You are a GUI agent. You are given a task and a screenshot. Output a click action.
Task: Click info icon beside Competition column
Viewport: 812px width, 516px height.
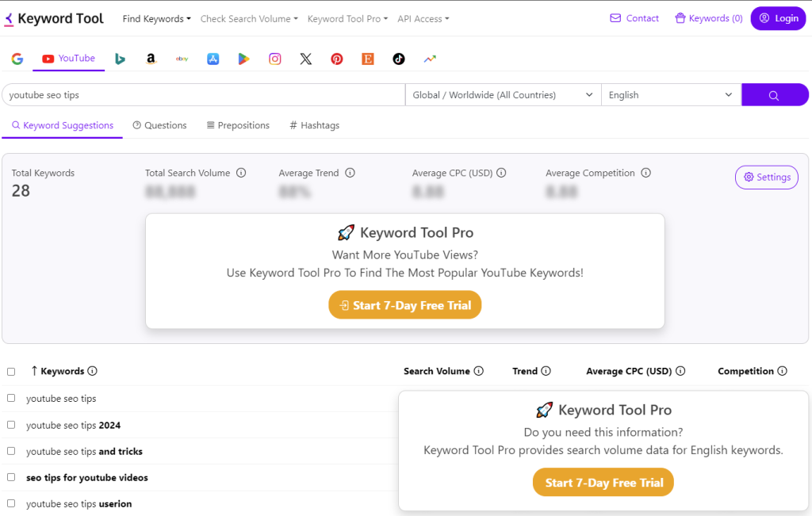pyautogui.click(x=782, y=371)
